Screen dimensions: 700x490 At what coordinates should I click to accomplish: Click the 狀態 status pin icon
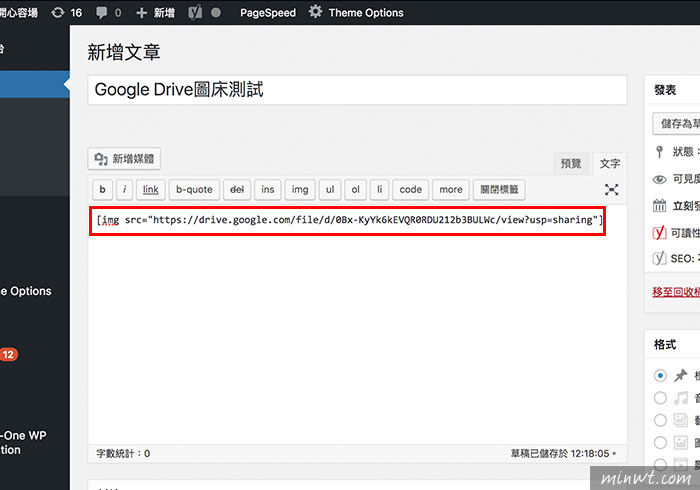[x=659, y=151]
